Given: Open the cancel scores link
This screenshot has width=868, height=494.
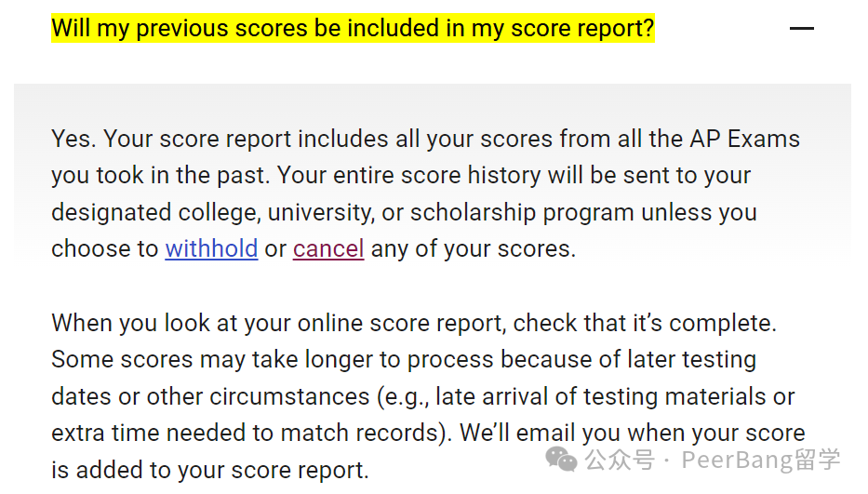Looking at the screenshot, I should pos(328,248).
